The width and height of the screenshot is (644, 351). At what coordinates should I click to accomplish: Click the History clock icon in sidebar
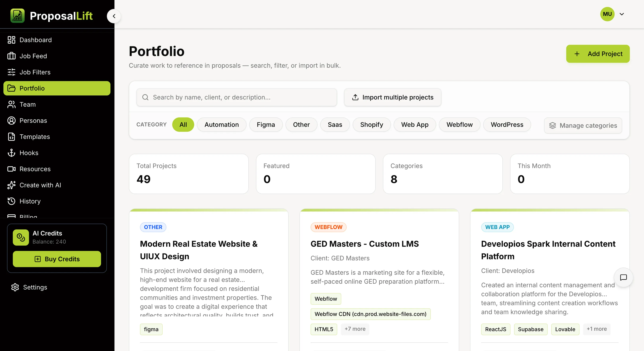[11, 201]
